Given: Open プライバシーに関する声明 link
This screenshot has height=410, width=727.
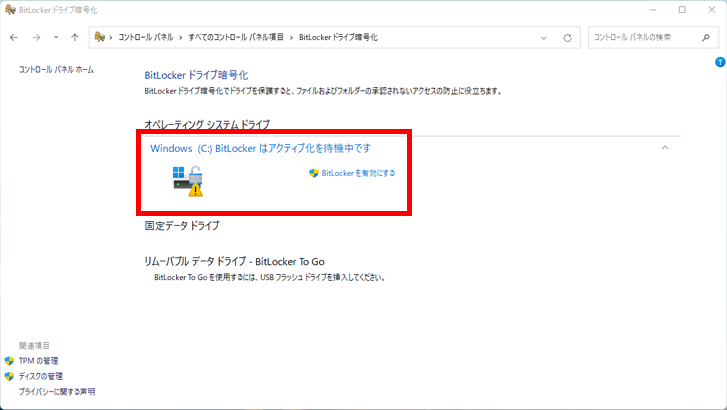Looking at the screenshot, I should (x=57, y=391).
